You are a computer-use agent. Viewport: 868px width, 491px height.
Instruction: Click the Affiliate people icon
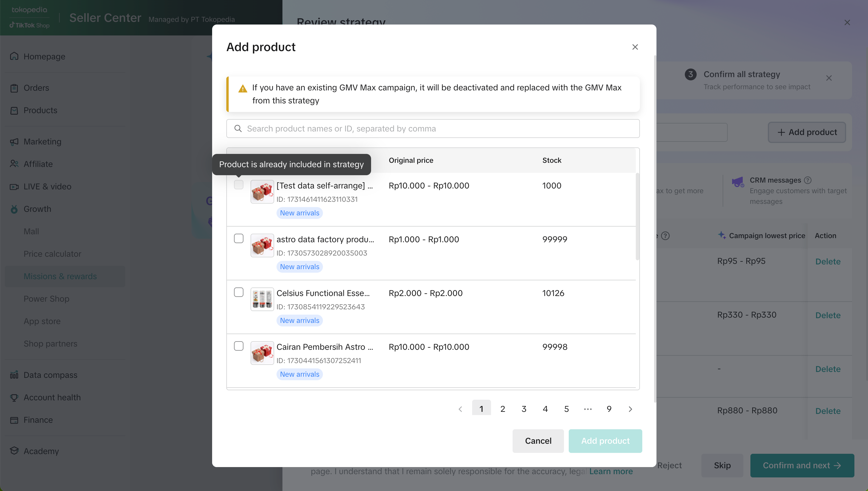[x=14, y=164]
